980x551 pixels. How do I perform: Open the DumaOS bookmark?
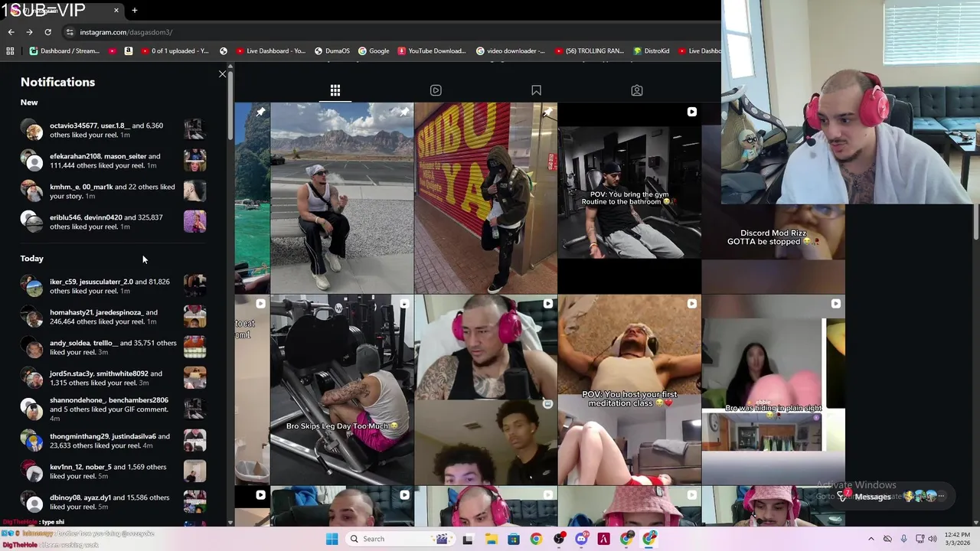point(332,51)
